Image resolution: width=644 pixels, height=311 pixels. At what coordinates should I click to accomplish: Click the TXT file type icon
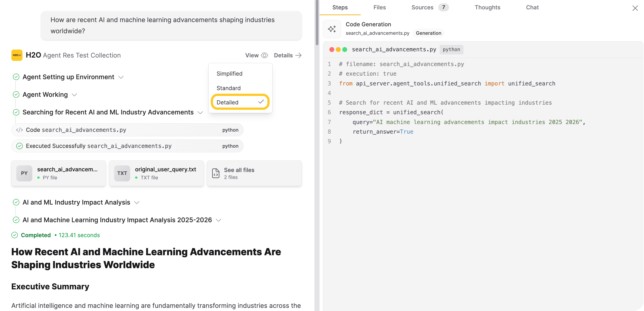click(122, 173)
